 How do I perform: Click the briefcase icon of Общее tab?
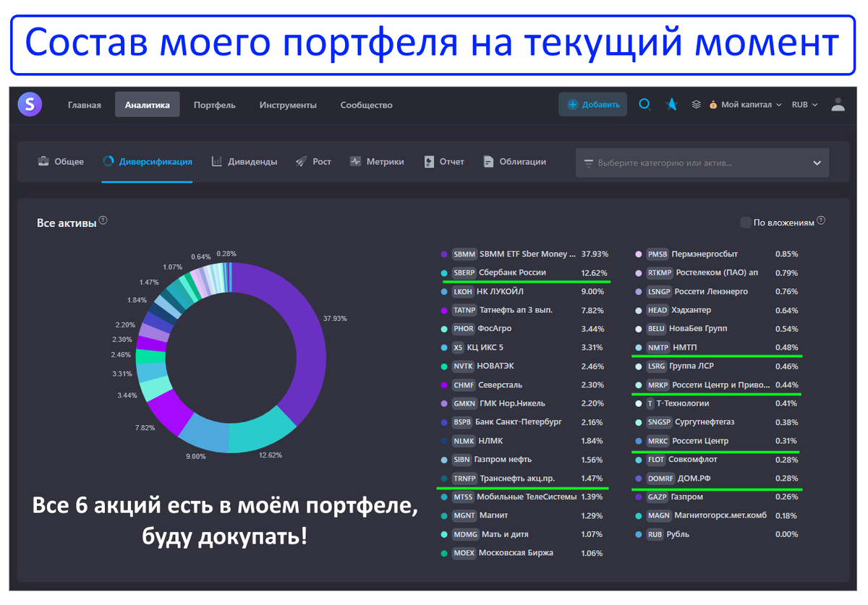[x=43, y=161]
